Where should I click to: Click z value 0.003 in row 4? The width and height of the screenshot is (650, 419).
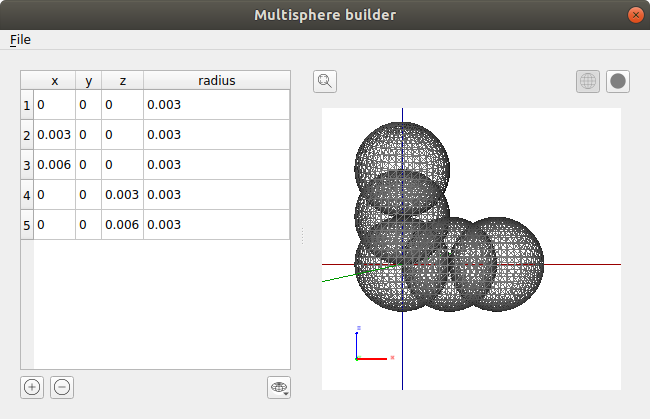[123, 195]
